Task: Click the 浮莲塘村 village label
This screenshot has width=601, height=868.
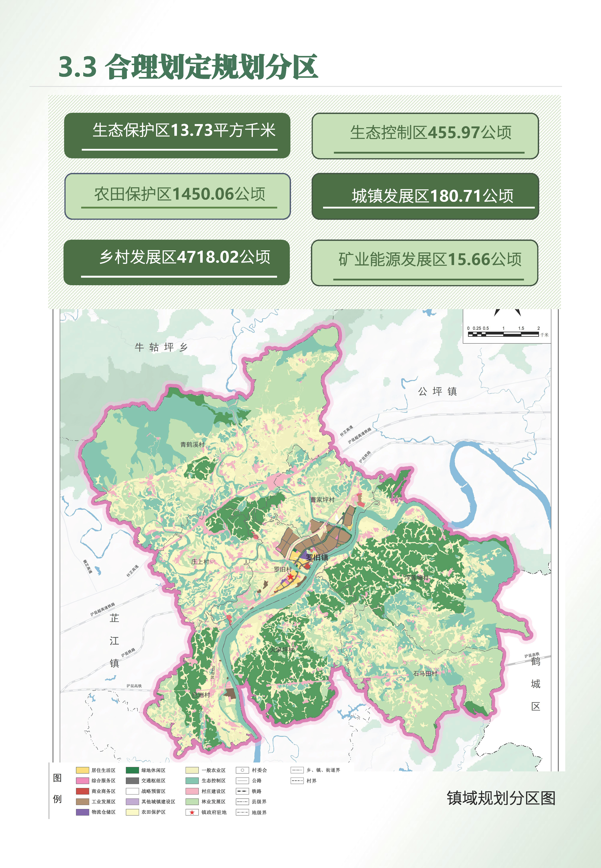Action: tap(417, 578)
